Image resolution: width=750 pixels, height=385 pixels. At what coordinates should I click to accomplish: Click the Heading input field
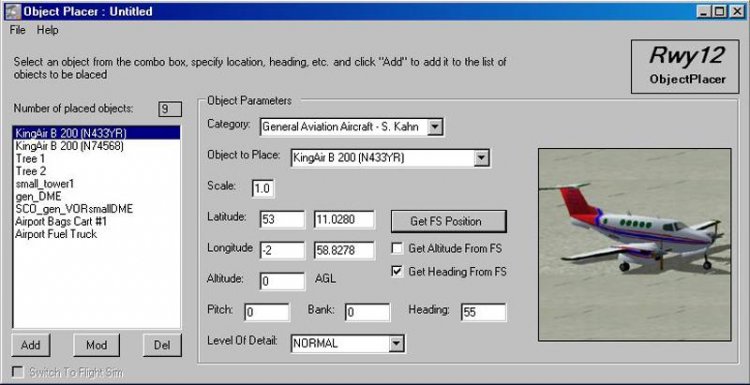point(484,313)
